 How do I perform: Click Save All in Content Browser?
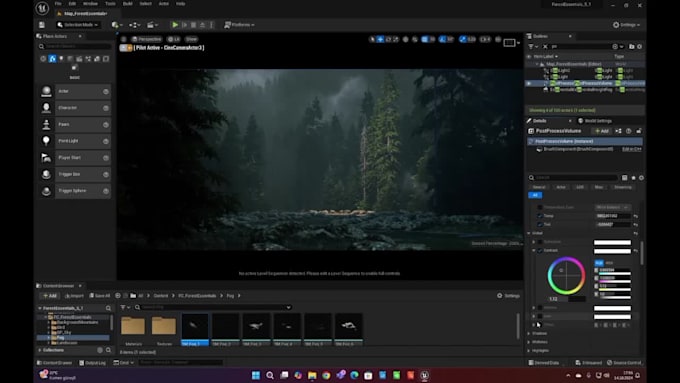pyautogui.click(x=100, y=296)
